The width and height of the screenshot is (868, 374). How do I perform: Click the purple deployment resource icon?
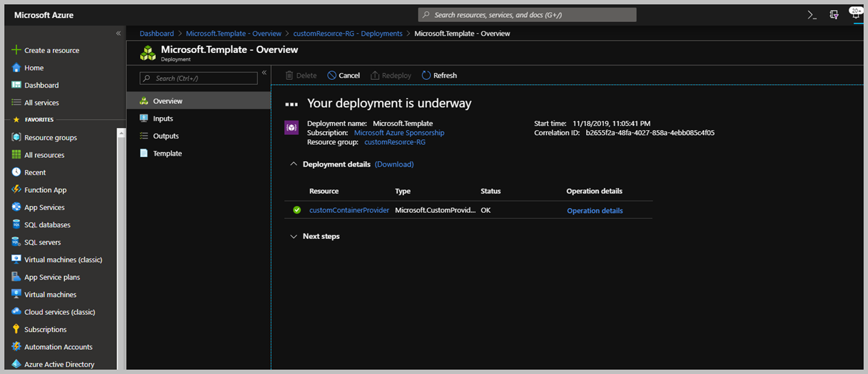tap(291, 127)
